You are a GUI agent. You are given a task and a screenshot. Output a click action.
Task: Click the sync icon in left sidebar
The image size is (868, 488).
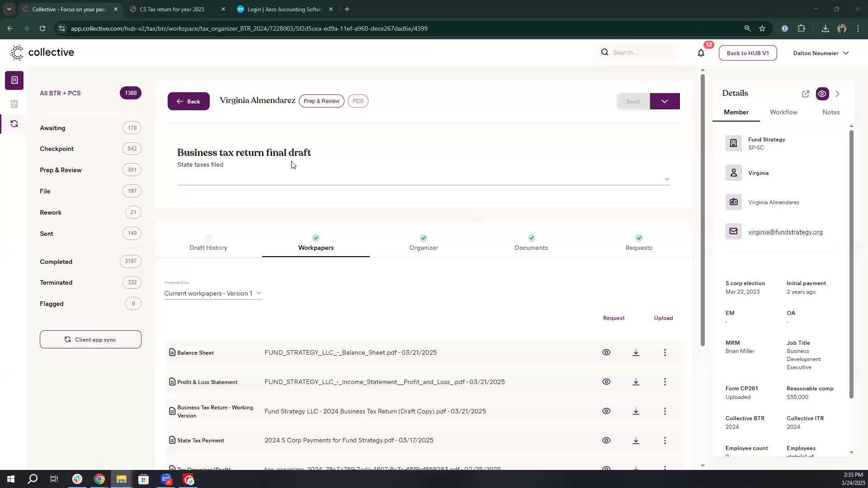(x=14, y=124)
